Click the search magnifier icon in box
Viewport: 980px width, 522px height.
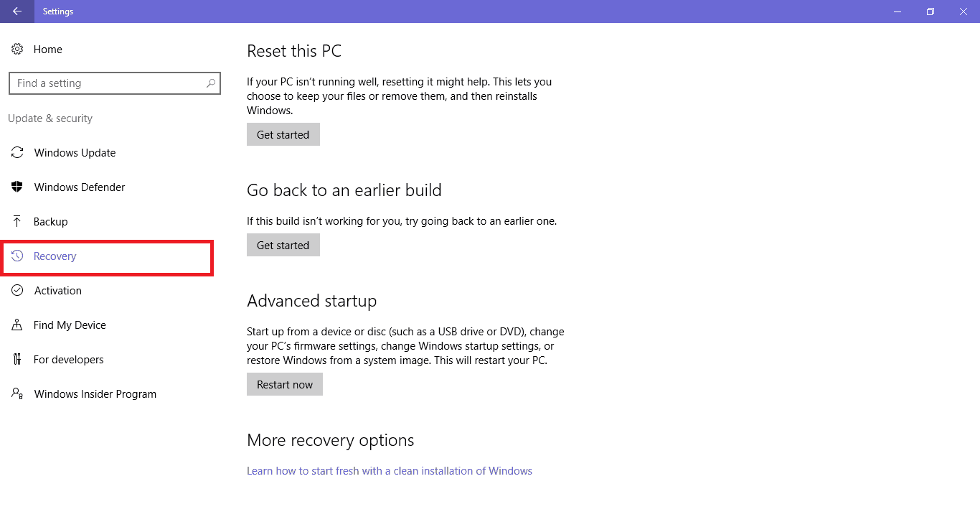[x=211, y=83]
